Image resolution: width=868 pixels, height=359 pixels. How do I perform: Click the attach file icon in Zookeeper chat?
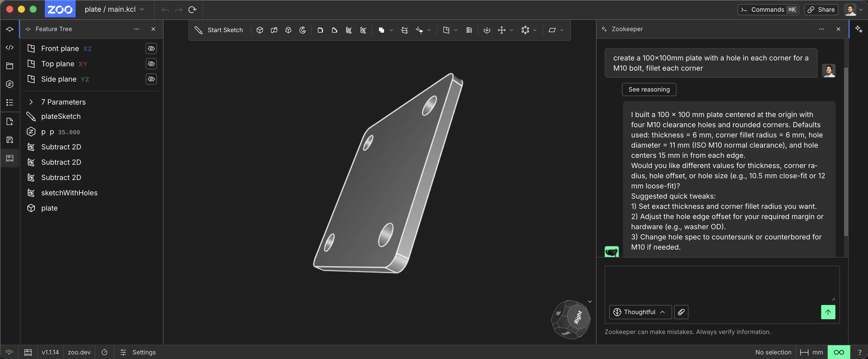click(681, 312)
